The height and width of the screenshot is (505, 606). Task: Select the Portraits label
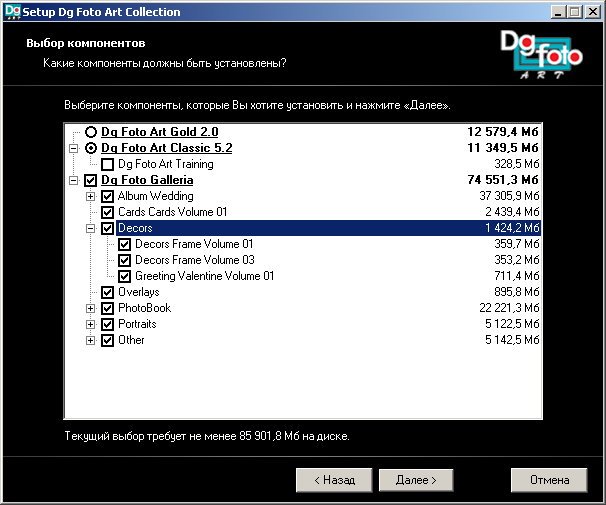(x=137, y=324)
